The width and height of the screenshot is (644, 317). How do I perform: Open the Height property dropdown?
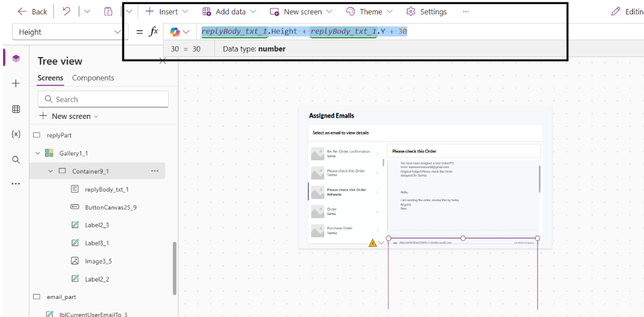(70, 32)
